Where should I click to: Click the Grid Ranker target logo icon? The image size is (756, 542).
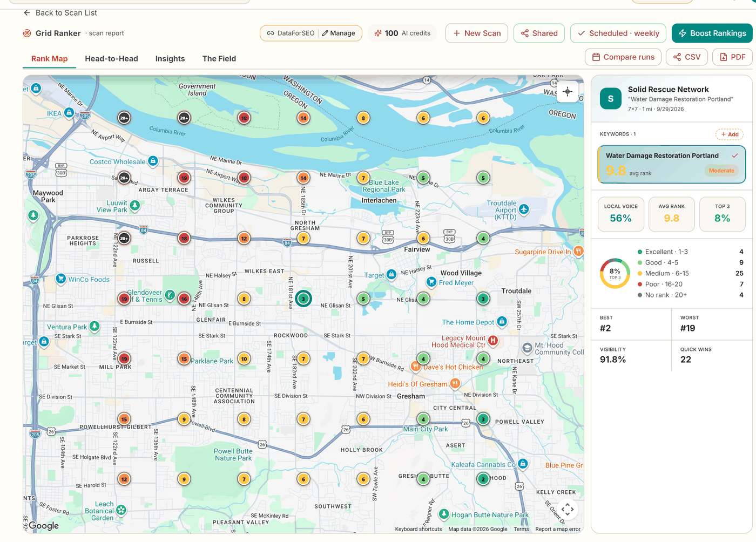27,33
